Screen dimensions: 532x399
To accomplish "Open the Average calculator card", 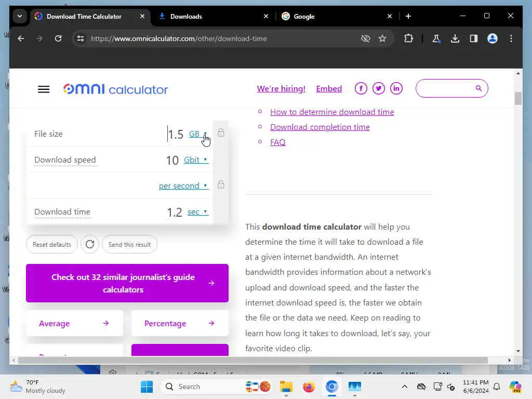I will coord(75,323).
